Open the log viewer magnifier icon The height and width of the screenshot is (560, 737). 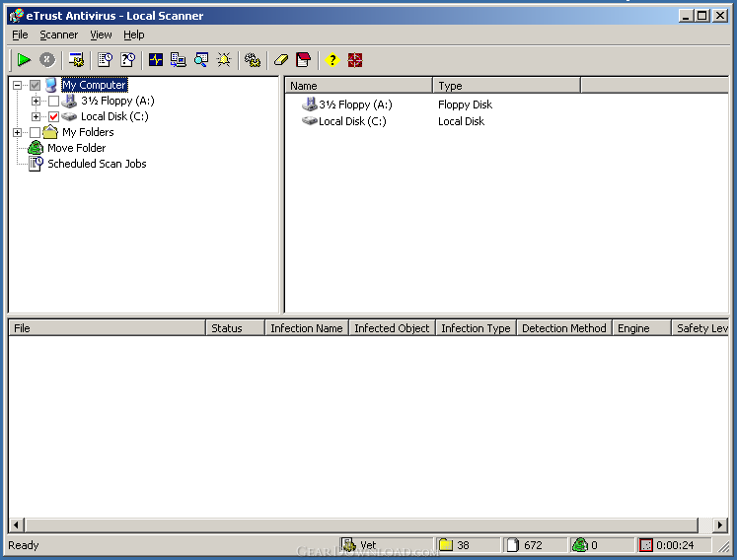[201, 60]
